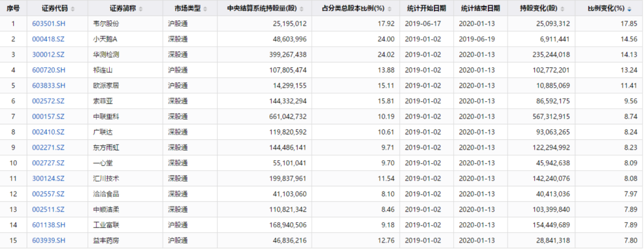Screen dimensions: 644x249
Task: Click the sort arrows on 市场类型 header
Action: click(x=206, y=9)
